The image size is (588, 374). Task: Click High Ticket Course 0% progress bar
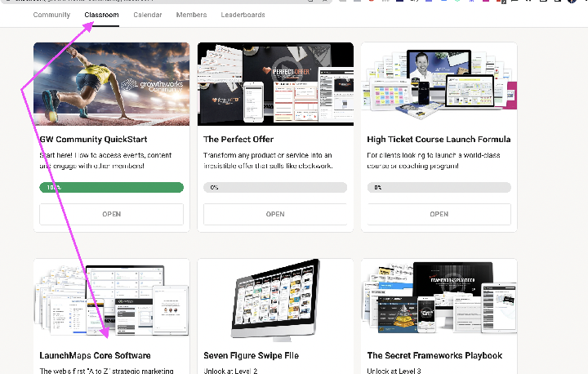click(439, 187)
